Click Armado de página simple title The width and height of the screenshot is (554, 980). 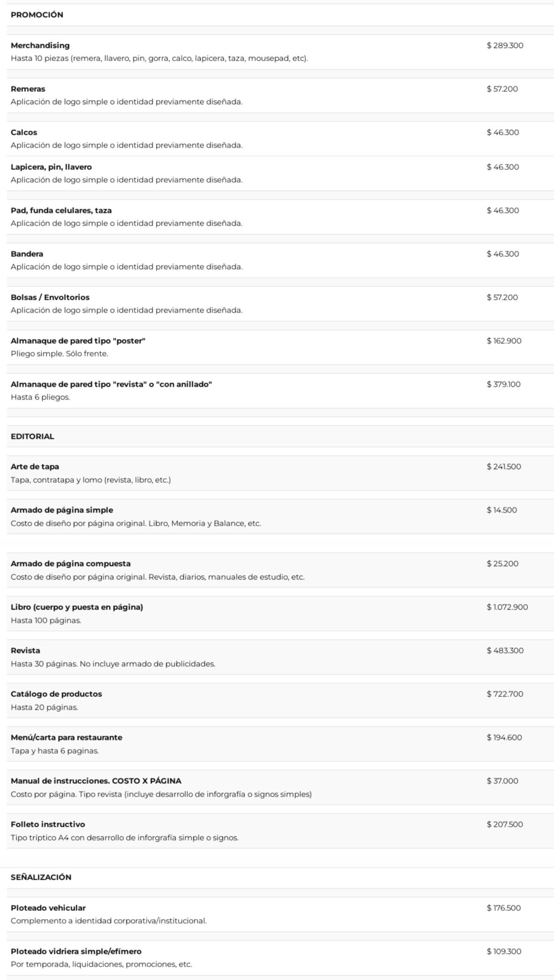coord(62,510)
